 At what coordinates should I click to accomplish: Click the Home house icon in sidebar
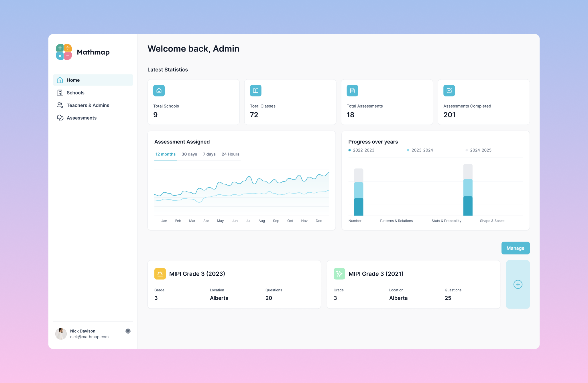pyautogui.click(x=60, y=80)
